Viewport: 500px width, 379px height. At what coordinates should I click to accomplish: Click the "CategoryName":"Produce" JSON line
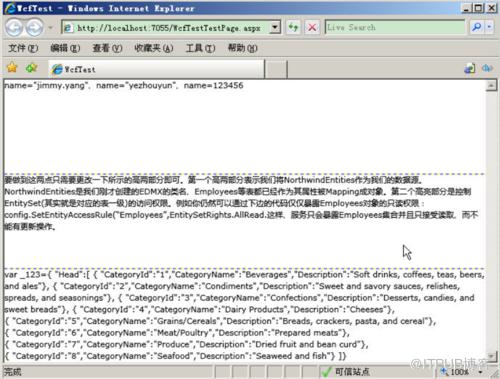click(x=186, y=344)
